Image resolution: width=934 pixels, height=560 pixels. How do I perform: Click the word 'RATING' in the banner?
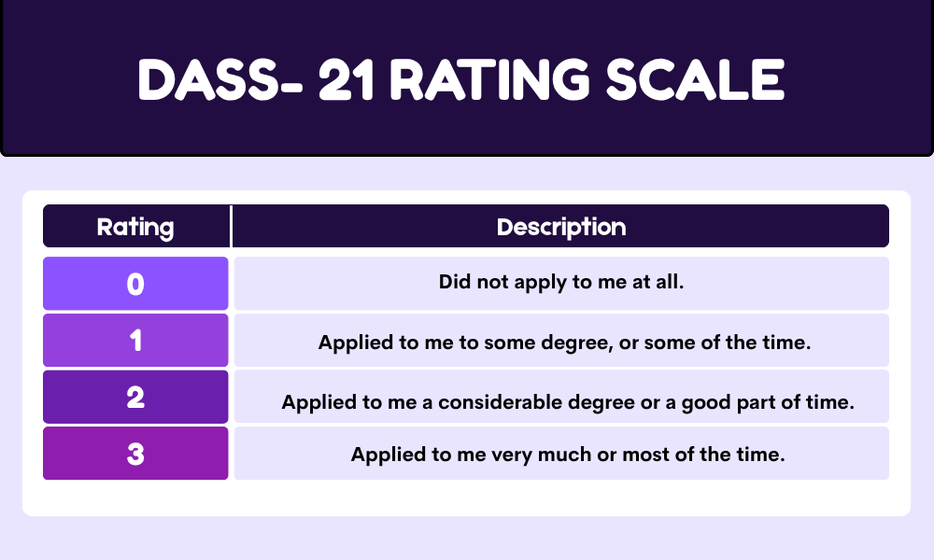point(489,79)
